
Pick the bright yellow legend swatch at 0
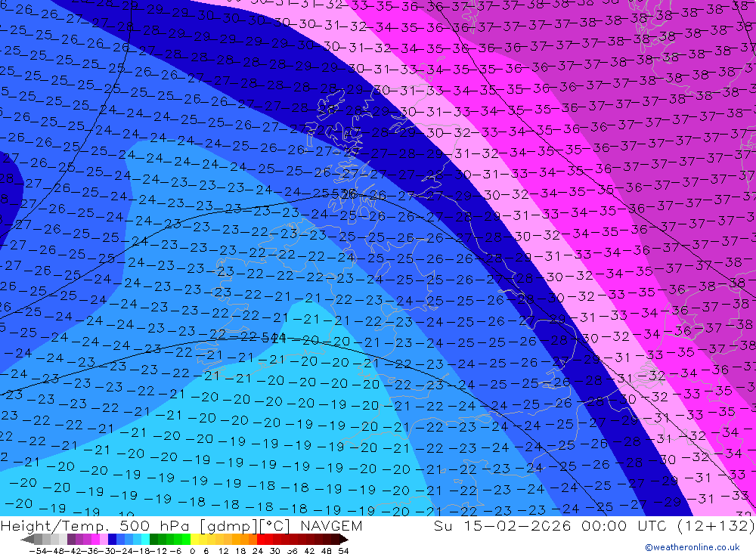(x=194, y=539)
